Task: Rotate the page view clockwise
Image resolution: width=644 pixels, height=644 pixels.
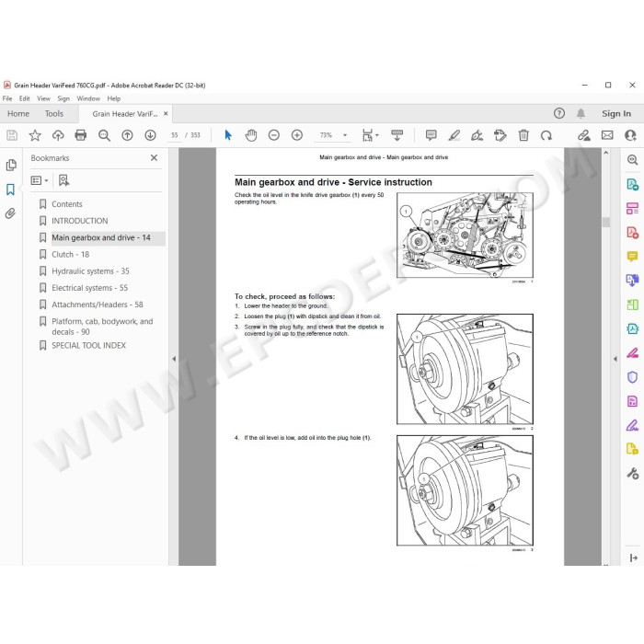Action: 546,135
